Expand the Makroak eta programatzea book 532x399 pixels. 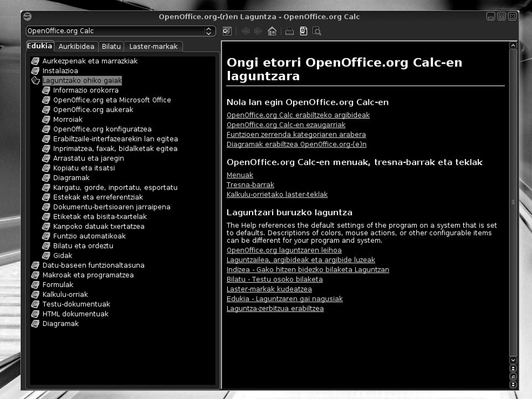click(35, 275)
